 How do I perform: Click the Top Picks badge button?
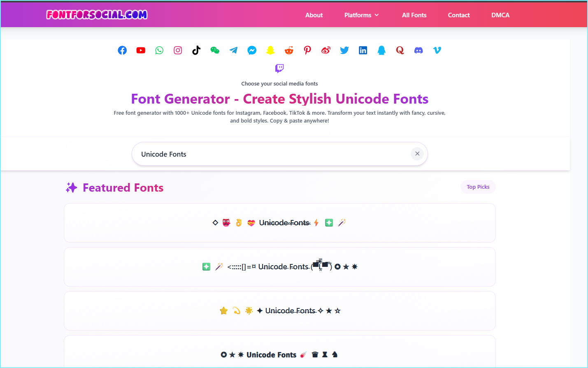[x=478, y=187]
